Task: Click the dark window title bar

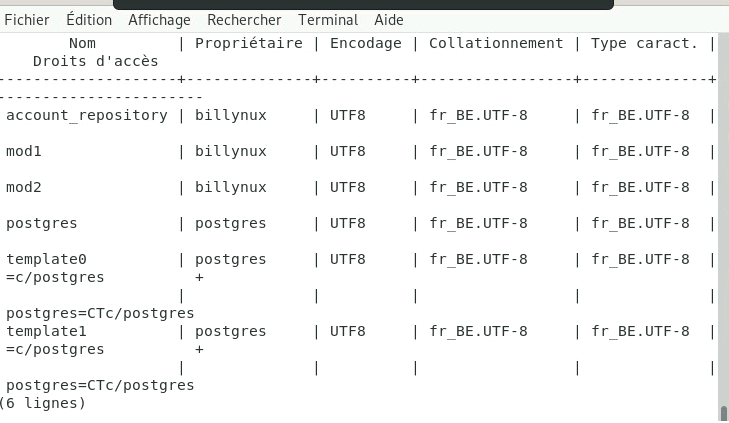Action: pos(363,4)
